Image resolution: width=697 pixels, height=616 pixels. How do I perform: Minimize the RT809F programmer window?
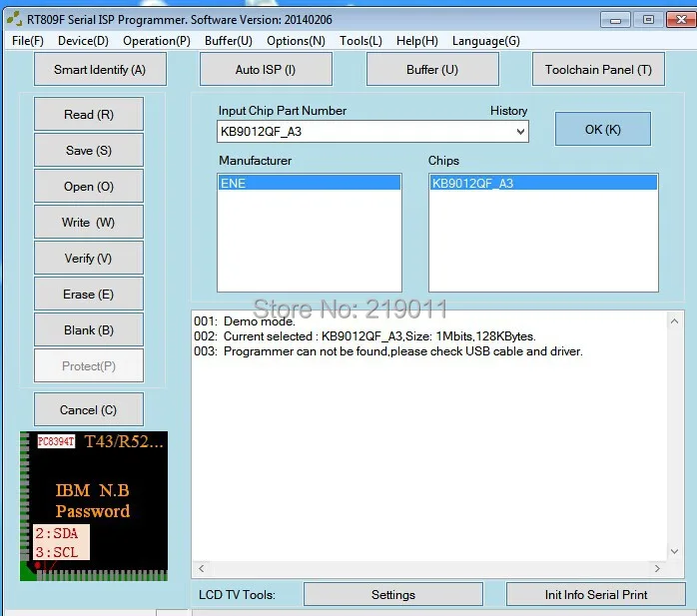click(x=615, y=20)
